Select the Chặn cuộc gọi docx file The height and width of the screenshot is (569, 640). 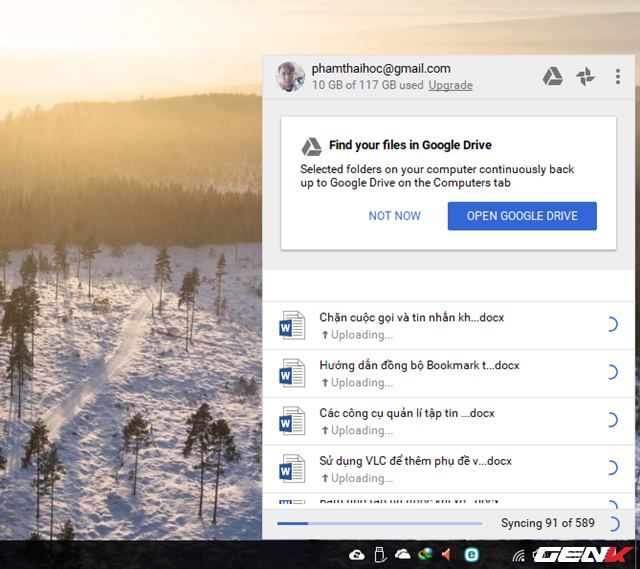[448, 326]
